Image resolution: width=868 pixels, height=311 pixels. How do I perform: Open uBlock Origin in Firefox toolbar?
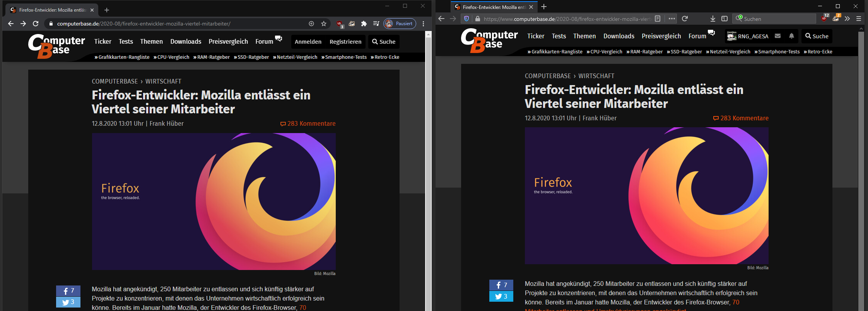point(824,18)
